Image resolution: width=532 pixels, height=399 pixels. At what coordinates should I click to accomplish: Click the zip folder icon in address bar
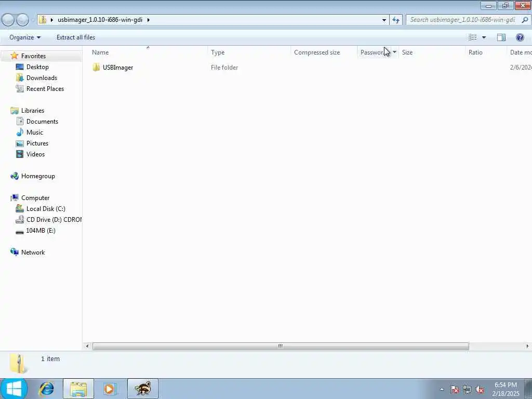(43, 20)
